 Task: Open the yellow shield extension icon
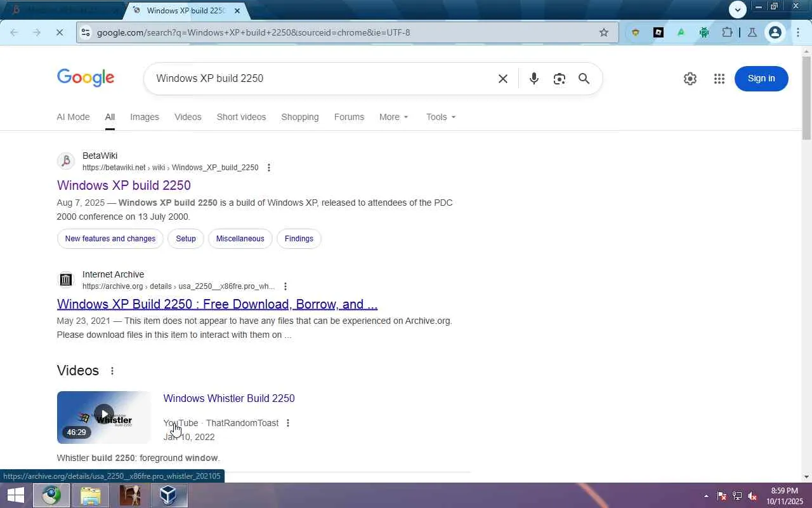(x=635, y=32)
